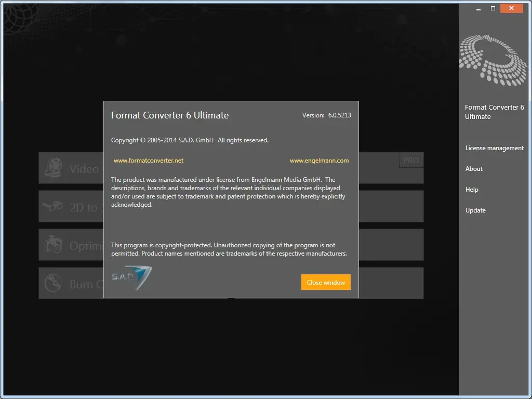Viewport: 532px width, 399px height.
Task: Click the Close window button
Action: pyautogui.click(x=326, y=282)
